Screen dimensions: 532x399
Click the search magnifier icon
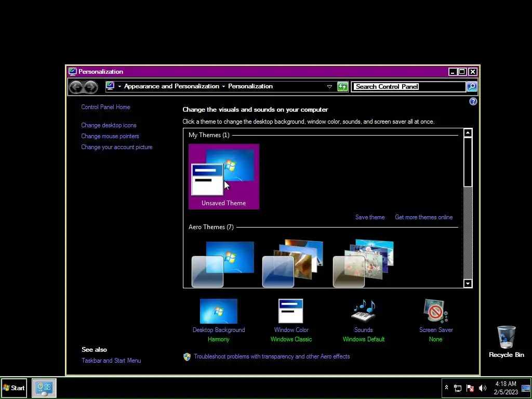point(472,87)
